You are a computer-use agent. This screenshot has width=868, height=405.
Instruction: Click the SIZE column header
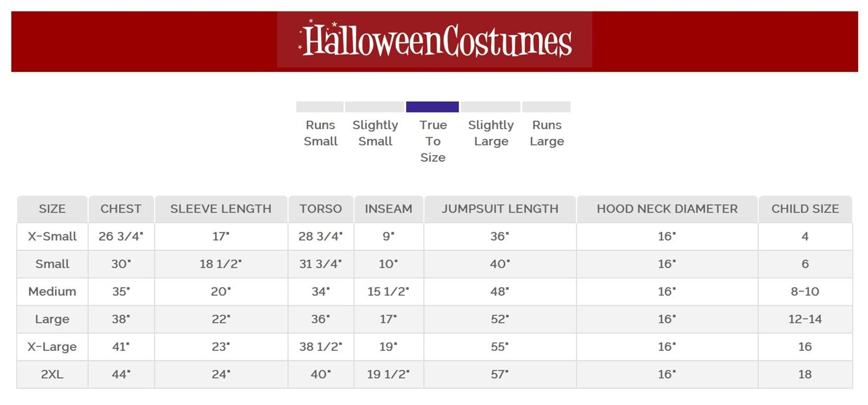click(x=52, y=209)
